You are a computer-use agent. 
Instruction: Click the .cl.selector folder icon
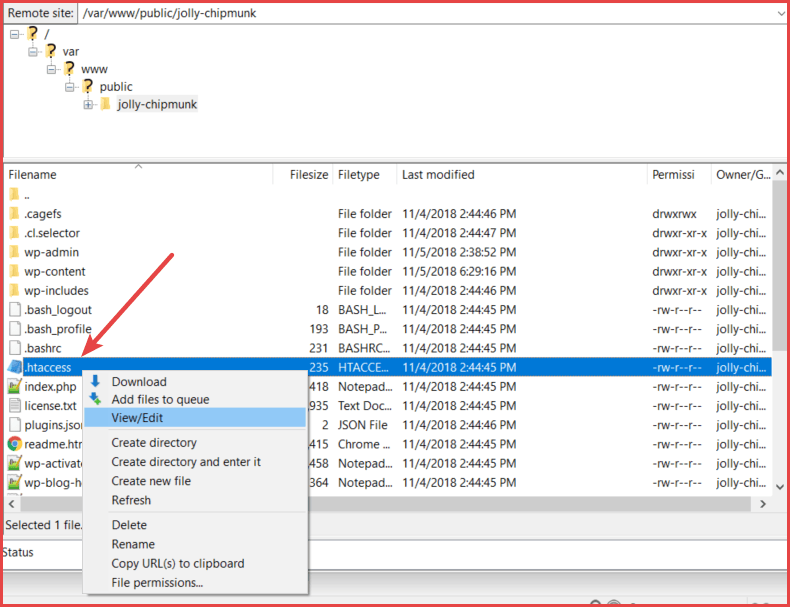coord(14,233)
